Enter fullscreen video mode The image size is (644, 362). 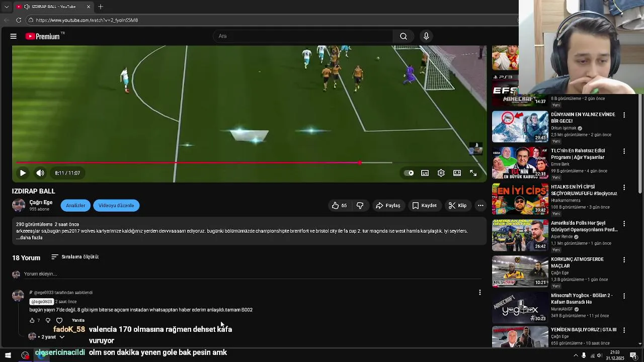coord(473,173)
